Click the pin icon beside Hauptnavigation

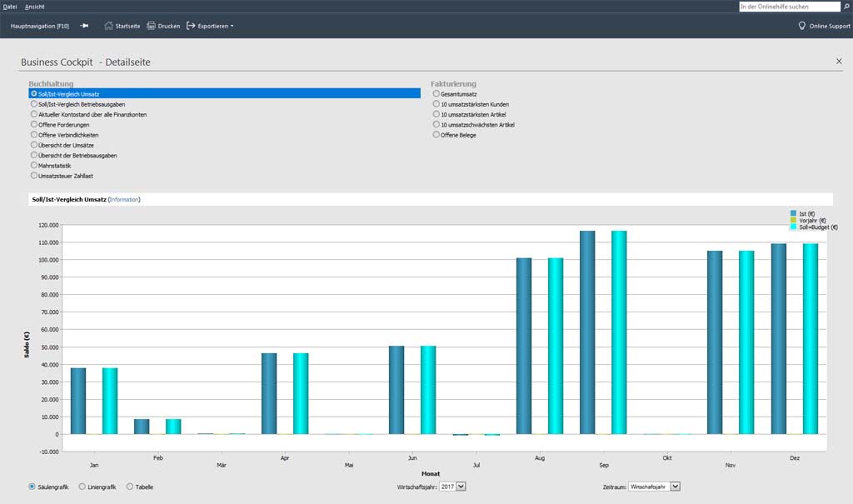(84, 26)
